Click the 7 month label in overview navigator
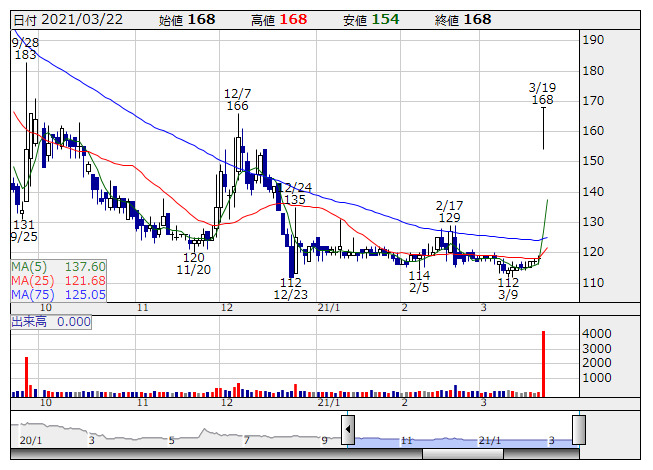The height and width of the screenshot is (470, 653). [x=246, y=440]
